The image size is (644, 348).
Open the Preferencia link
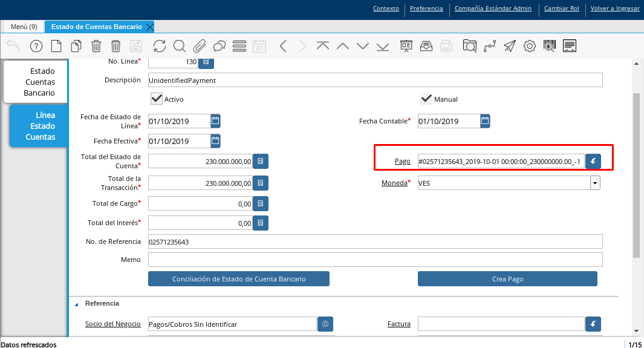tap(426, 8)
